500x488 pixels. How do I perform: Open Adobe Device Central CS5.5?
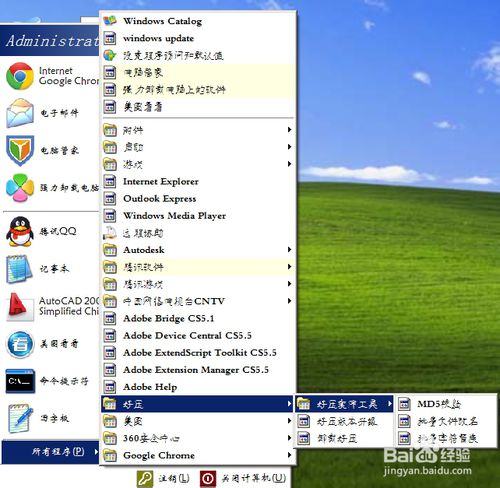pyautogui.click(x=199, y=335)
